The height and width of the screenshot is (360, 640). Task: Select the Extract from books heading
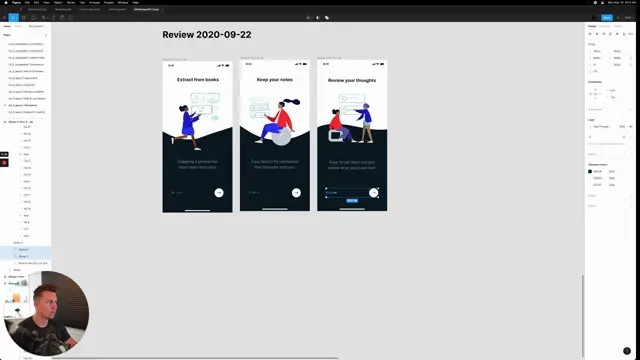coord(198,80)
